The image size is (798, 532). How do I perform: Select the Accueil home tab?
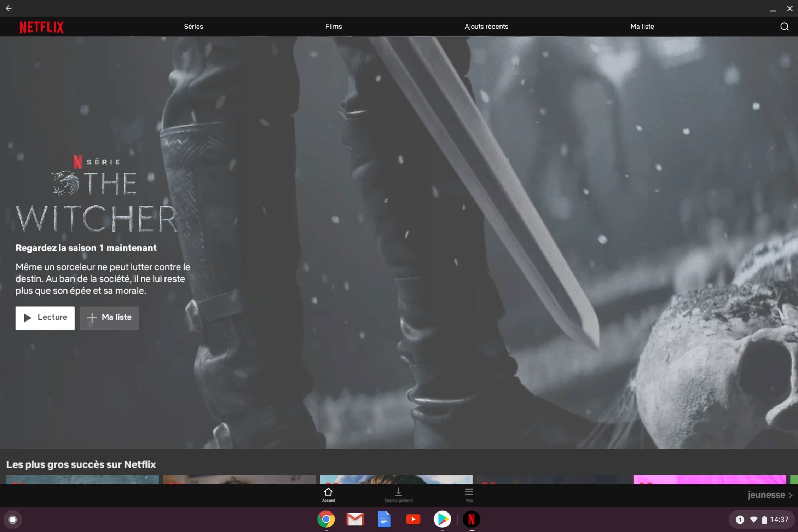[328, 495]
